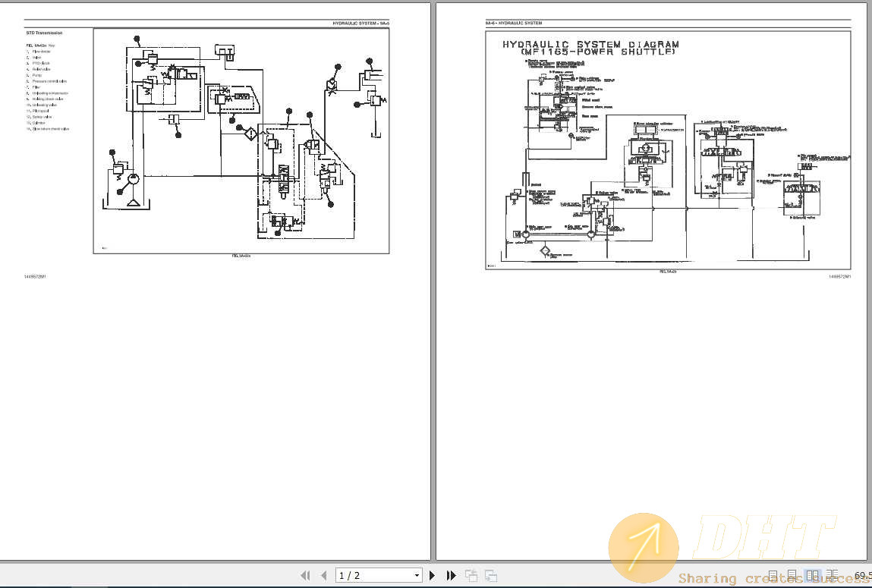872x588 pixels.
Task: Click the next-view history icon
Action: pos(490,575)
